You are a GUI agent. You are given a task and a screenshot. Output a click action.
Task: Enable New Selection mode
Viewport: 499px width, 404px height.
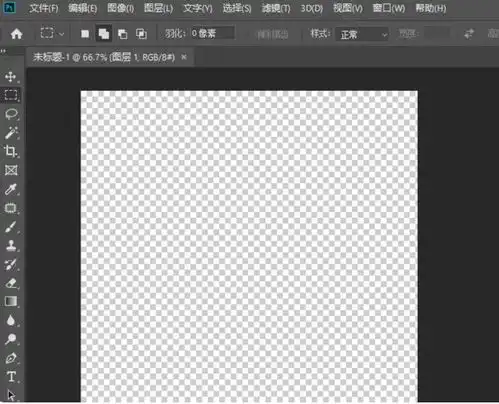click(x=85, y=34)
